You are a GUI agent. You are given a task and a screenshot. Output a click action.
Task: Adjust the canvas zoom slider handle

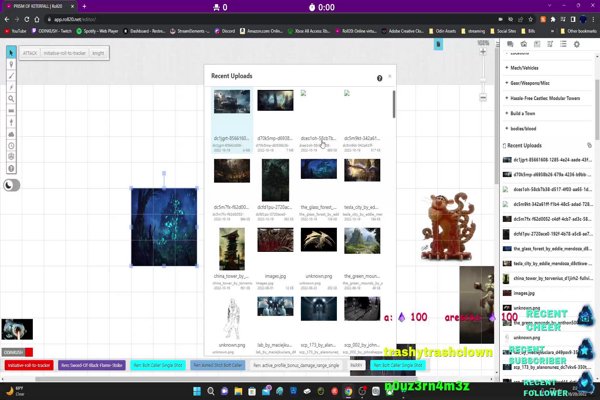coord(483,80)
